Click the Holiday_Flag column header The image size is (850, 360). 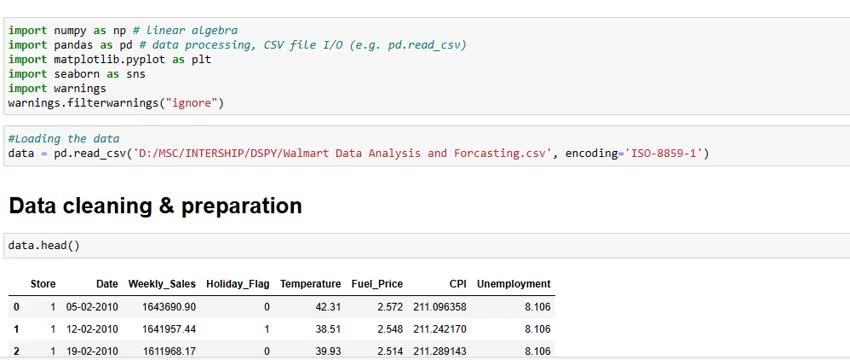click(x=237, y=284)
